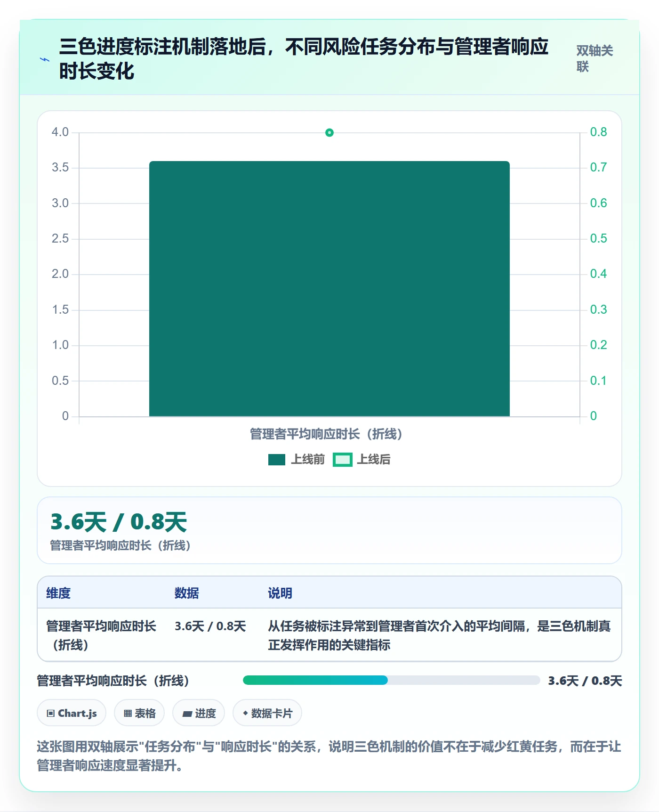Screen dimensions: 659x812
Task: Select the 表格 tag chip
Action: 139,713
